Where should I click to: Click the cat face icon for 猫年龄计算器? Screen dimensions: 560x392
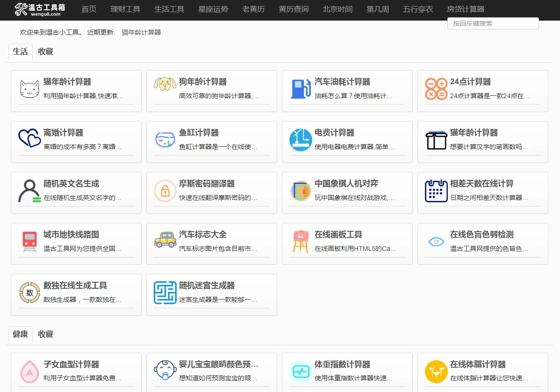(x=29, y=89)
